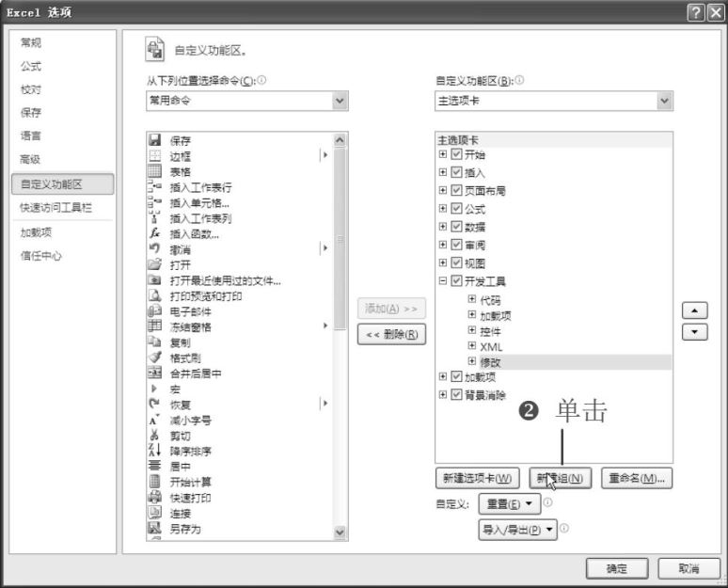The image size is (728, 588).
Task: Select the Save As (另存为) command icon
Action: pyautogui.click(x=154, y=528)
